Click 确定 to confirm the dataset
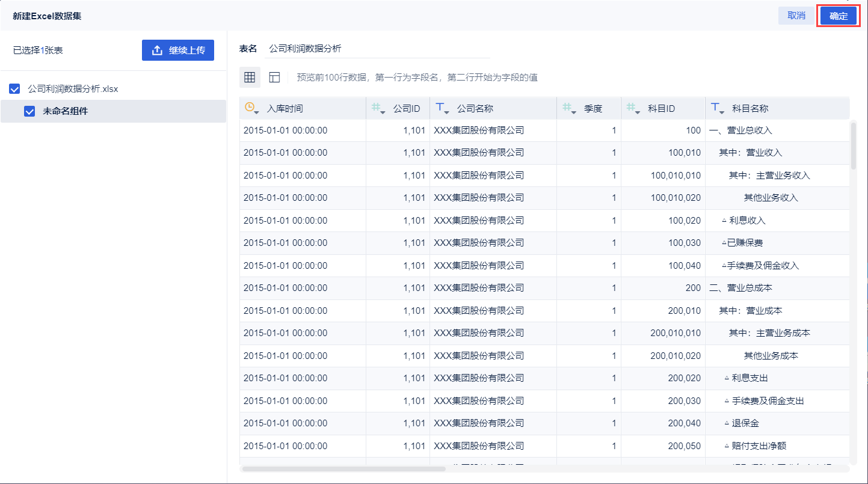Viewport: 868px width, 484px height. tap(839, 16)
